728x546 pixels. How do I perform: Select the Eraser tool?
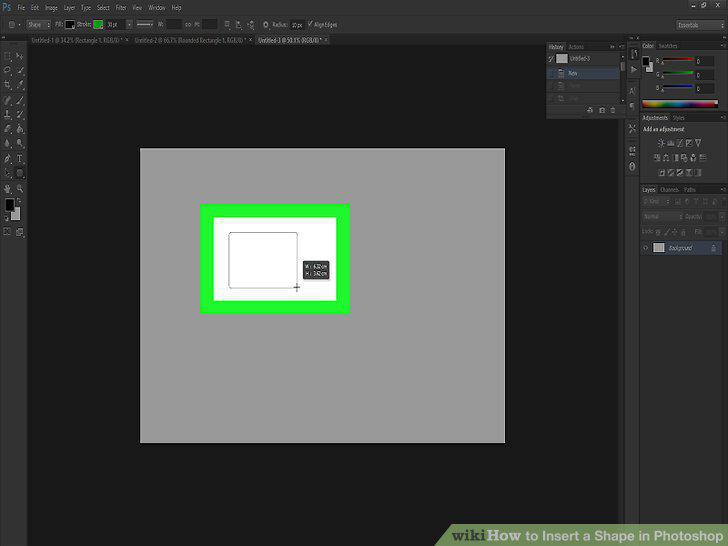7,129
